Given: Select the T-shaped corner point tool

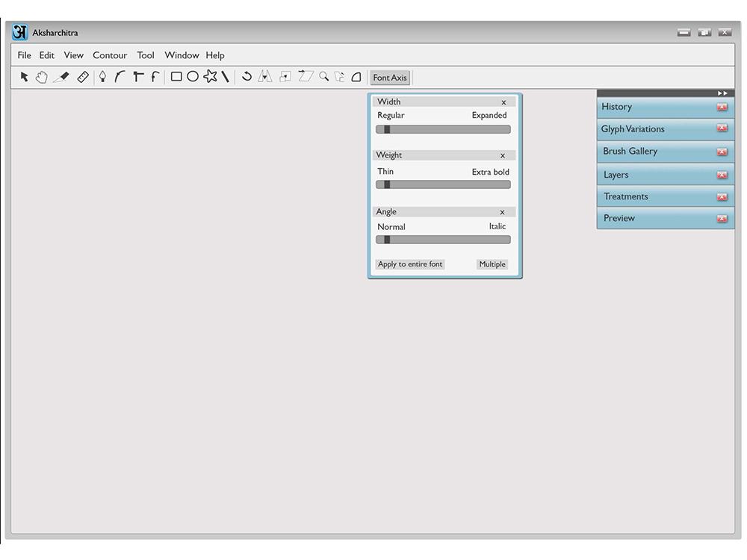Looking at the screenshot, I should (138, 77).
